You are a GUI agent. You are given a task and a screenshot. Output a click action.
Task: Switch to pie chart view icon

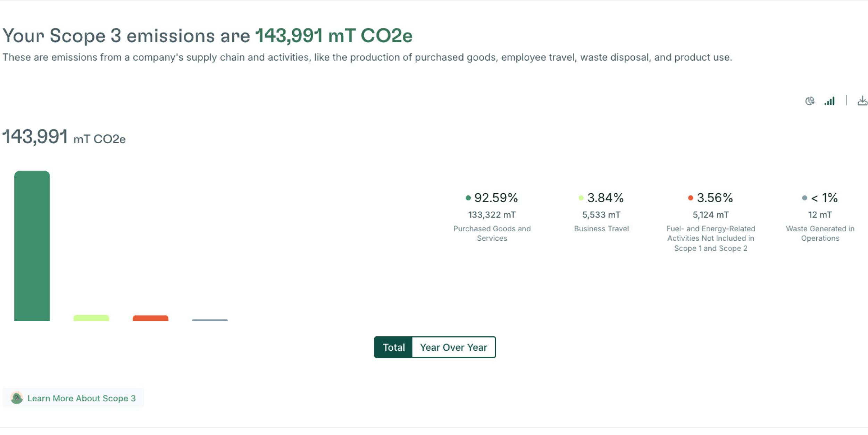809,101
